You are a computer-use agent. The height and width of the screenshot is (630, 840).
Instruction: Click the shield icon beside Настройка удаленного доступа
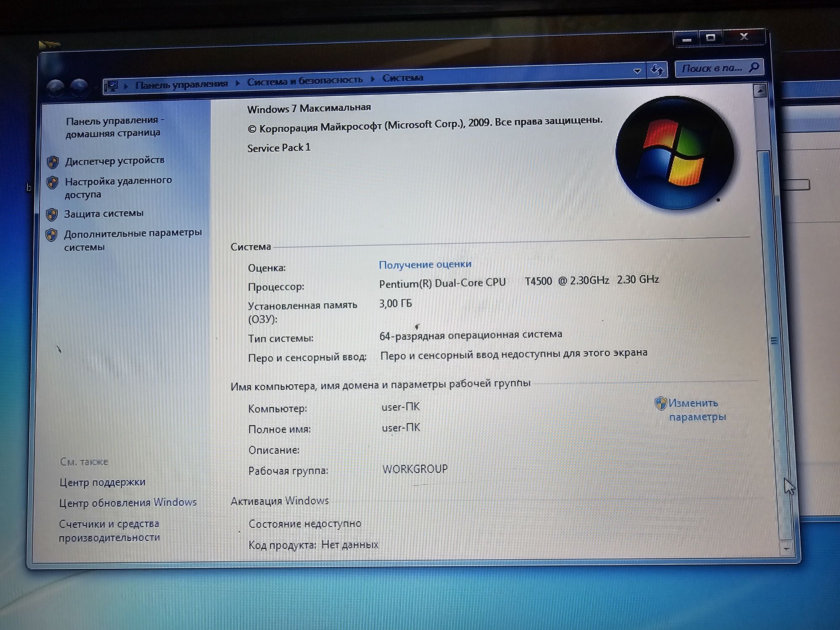[x=52, y=183]
